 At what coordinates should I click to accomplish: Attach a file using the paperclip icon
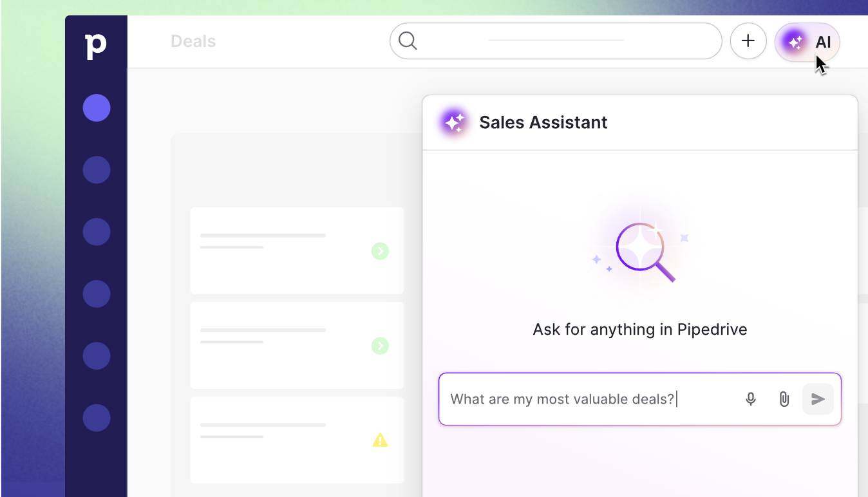click(784, 399)
